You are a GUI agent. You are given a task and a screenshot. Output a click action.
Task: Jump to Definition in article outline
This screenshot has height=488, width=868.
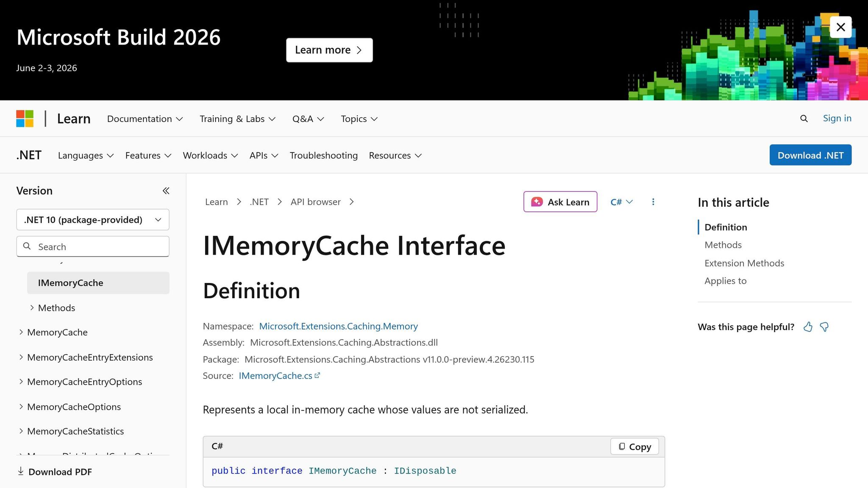pyautogui.click(x=726, y=227)
